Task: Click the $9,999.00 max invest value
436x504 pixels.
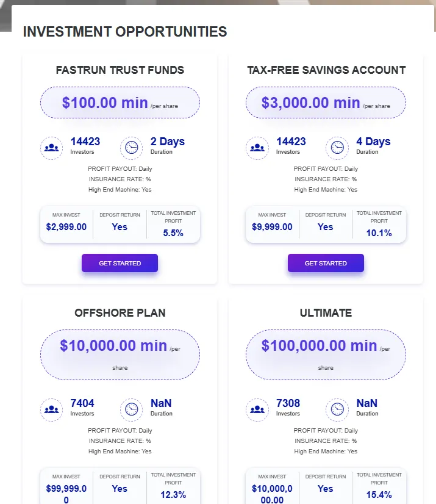Action: tap(272, 227)
